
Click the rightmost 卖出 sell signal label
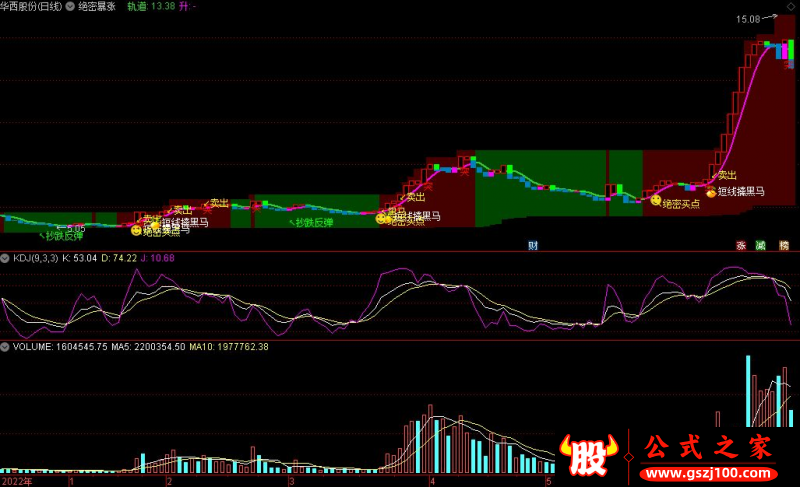click(x=727, y=176)
